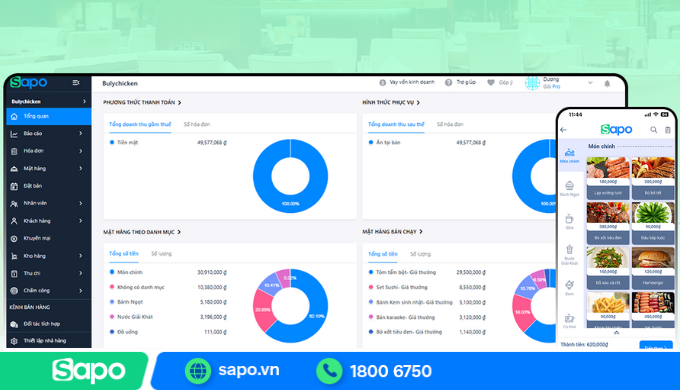
Task: Select Tổng doanh thu sau thuế tab
Action: pyautogui.click(x=396, y=125)
